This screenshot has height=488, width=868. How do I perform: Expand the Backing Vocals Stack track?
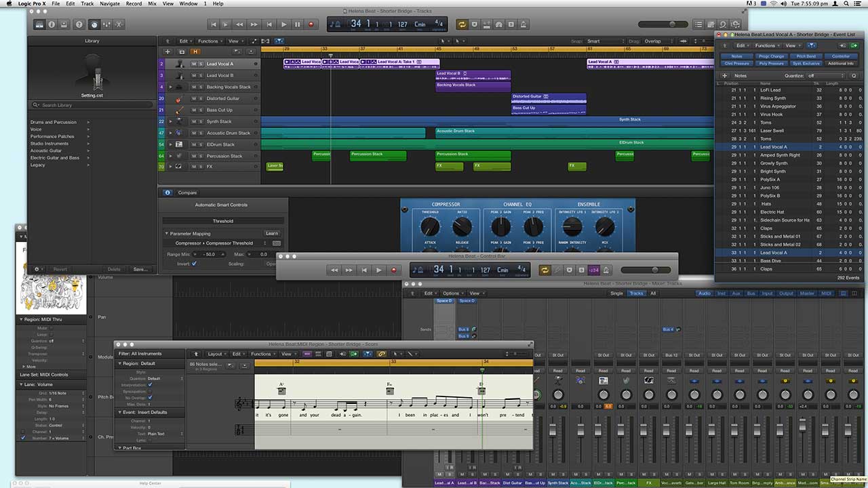pos(171,87)
